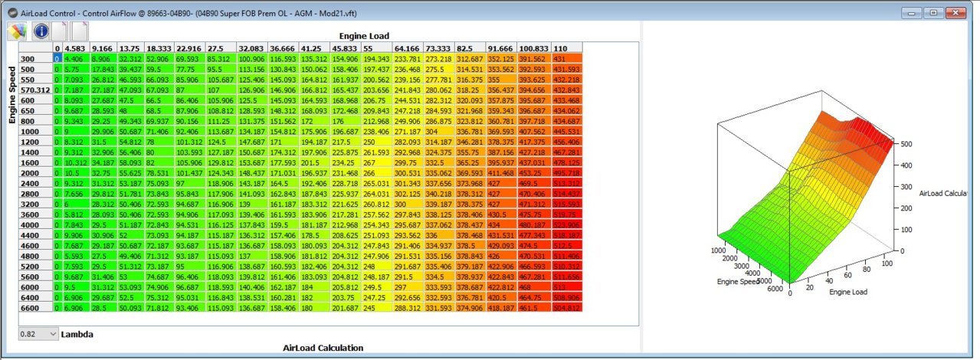
Task: Select the 91.666 column header
Action: pyautogui.click(x=501, y=47)
